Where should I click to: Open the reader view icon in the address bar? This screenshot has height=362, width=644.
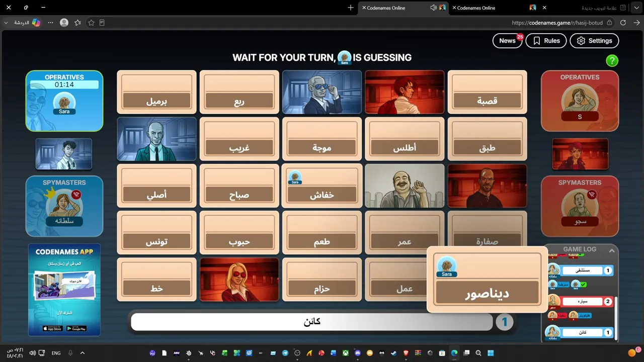click(x=102, y=23)
